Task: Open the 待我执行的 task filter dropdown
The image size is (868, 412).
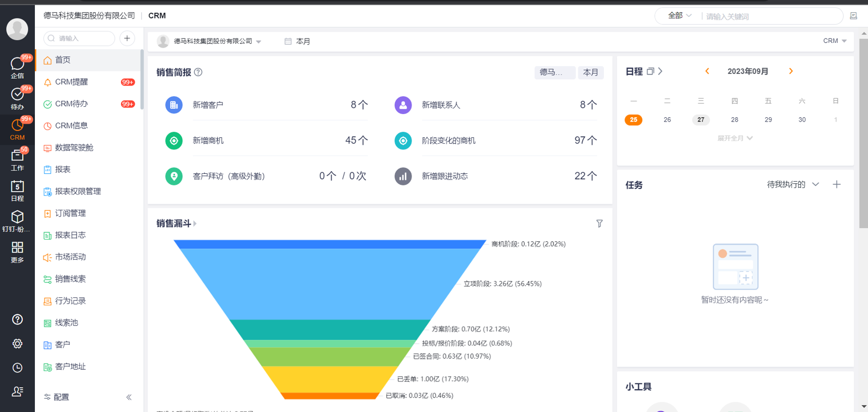Action: coord(792,184)
